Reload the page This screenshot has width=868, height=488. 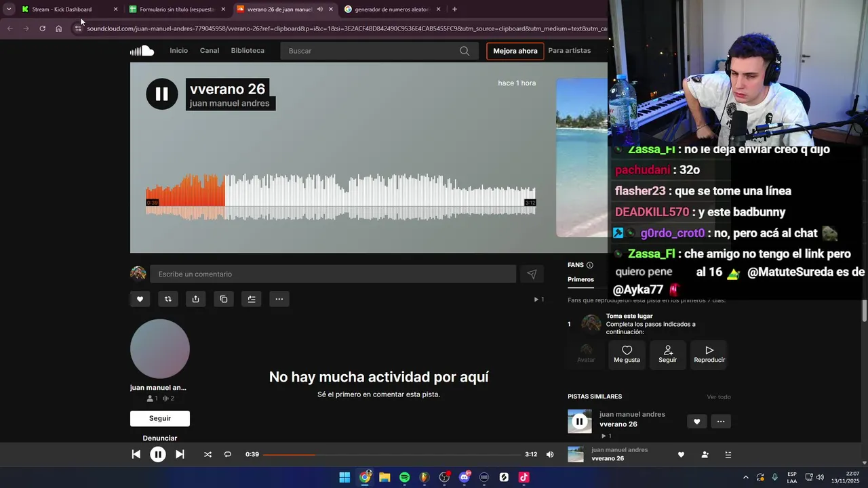click(x=42, y=28)
